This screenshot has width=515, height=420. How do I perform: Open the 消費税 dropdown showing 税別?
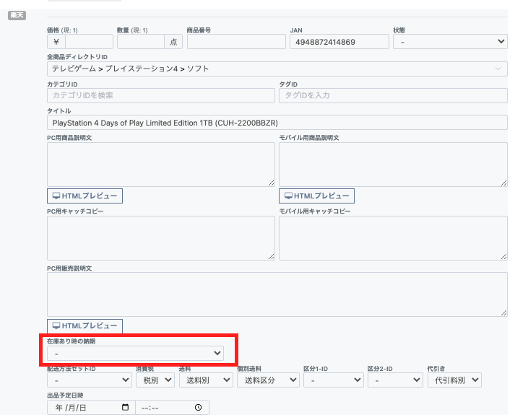tap(155, 380)
